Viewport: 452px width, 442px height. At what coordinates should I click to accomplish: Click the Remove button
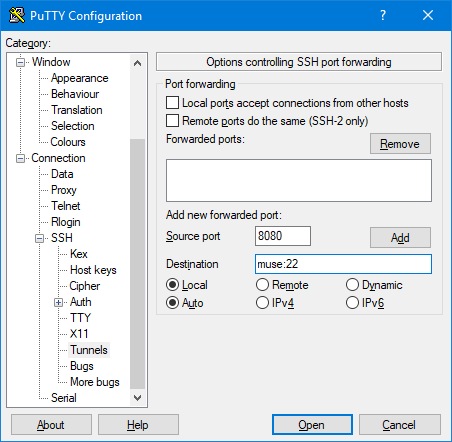400,144
